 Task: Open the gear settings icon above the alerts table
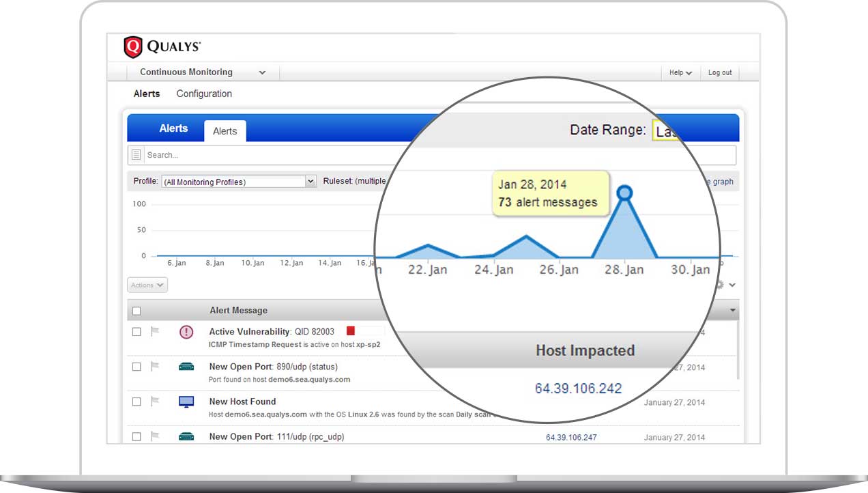pos(719,285)
